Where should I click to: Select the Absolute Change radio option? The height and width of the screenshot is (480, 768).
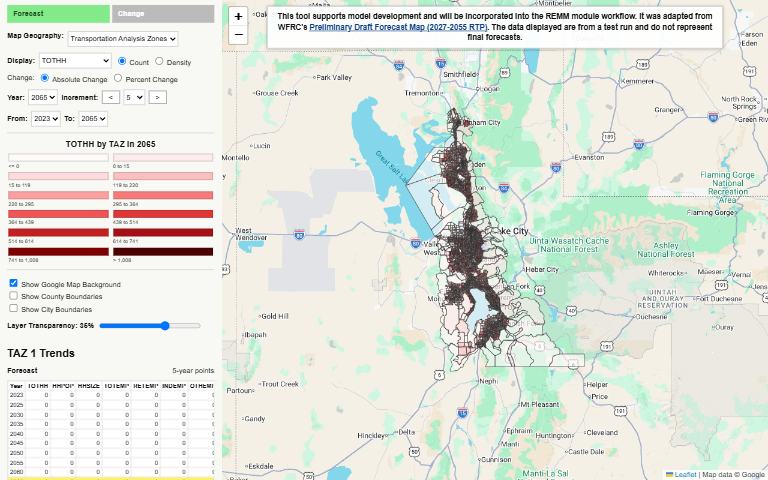[x=45, y=78]
